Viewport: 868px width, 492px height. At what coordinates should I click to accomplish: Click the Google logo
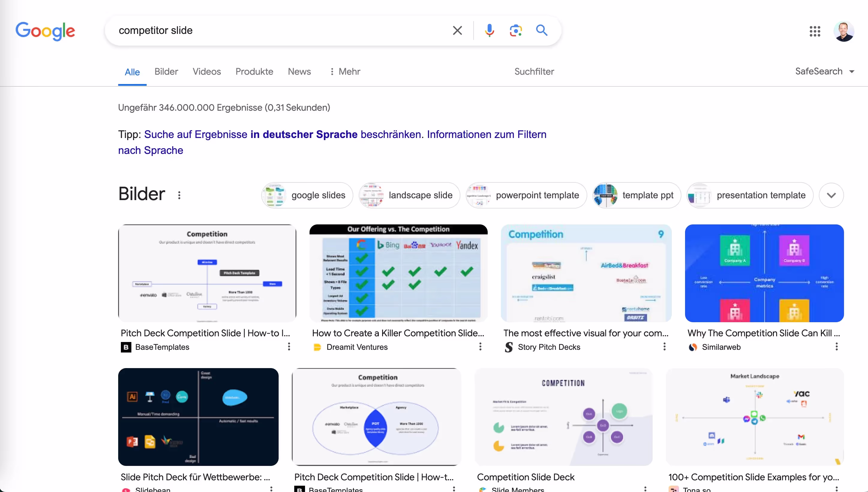click(45, 31)
